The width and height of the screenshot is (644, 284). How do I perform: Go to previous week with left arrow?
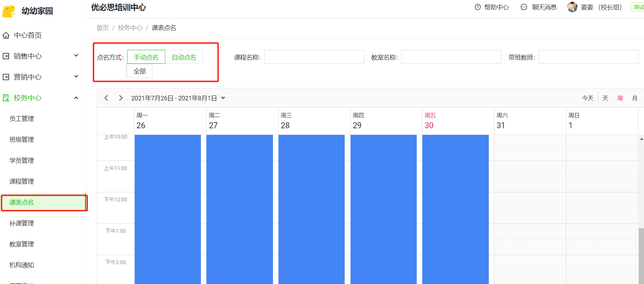click(x=107, y=98)
